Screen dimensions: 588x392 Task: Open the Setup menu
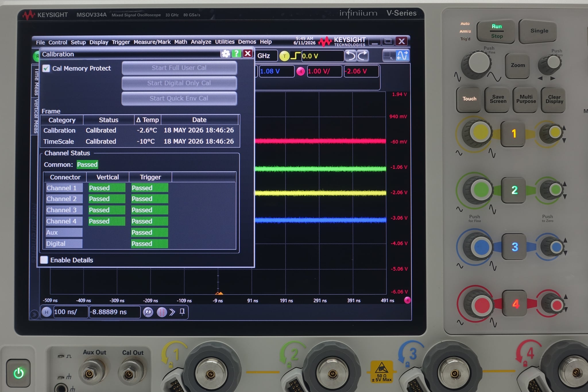[x=78, y=42]
